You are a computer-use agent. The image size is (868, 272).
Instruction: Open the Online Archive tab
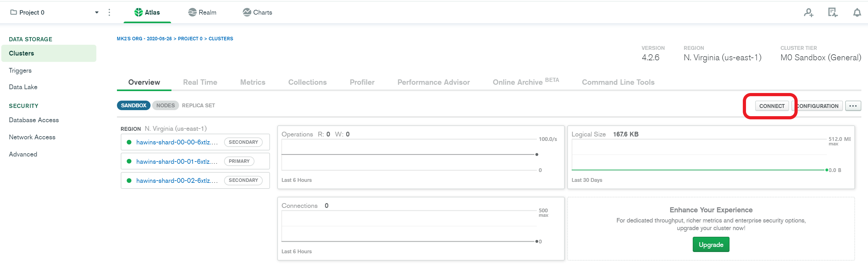[x=526, y=82]
